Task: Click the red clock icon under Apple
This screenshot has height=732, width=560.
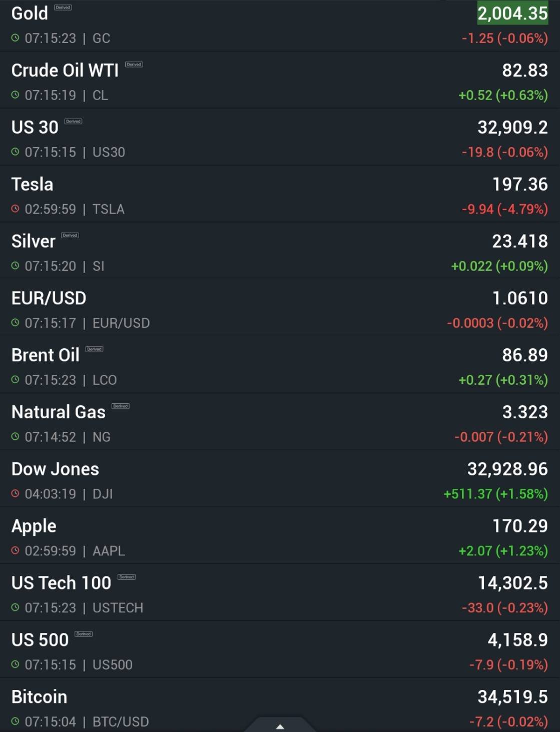Action: pyautogui.click(x=16, y=550)
